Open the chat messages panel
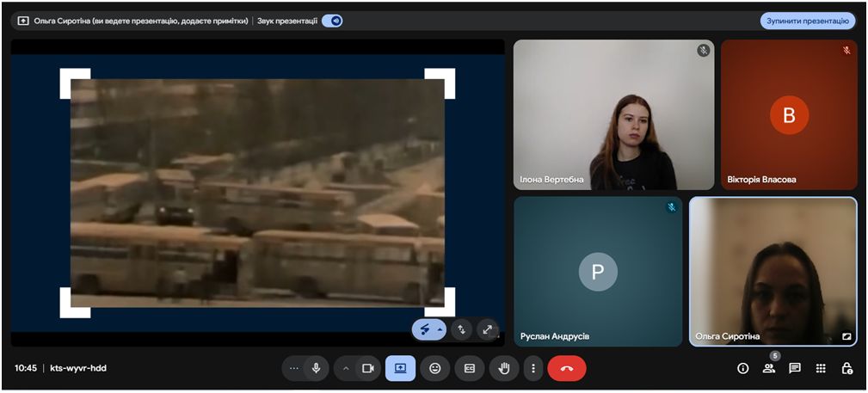The width and height of the screenshot is (868, 393). point(795,368)
